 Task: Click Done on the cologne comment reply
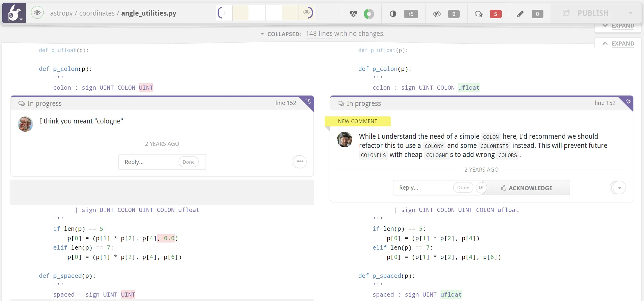(188, 162)
